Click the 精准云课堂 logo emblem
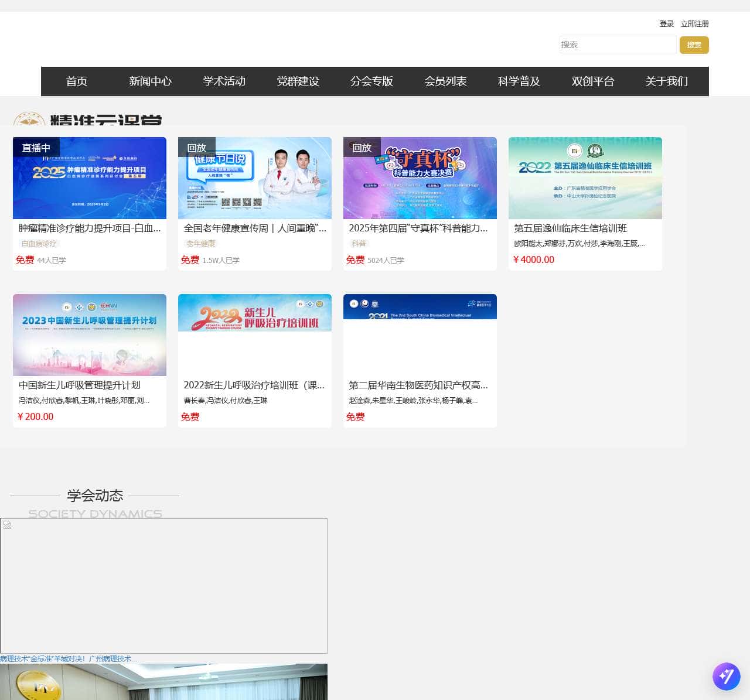The height and width of the screenshot is (700, 750). click(29, 119)
